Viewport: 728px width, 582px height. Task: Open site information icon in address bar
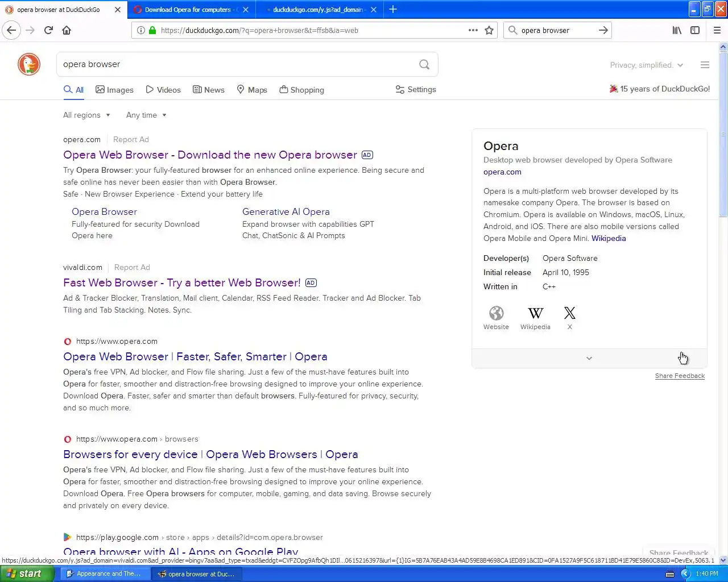[x=141, y=30]
